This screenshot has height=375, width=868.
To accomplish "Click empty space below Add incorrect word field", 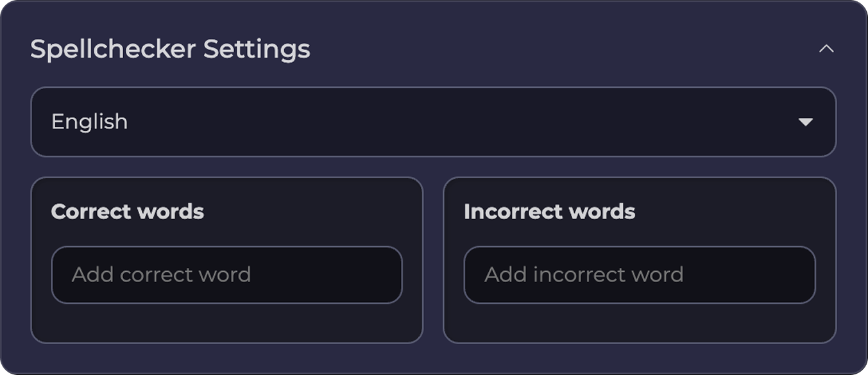I will (x=639, y=323).
